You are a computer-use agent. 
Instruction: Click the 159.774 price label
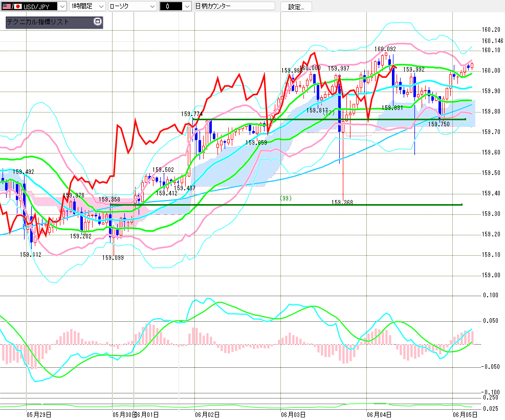pos(192,114)
